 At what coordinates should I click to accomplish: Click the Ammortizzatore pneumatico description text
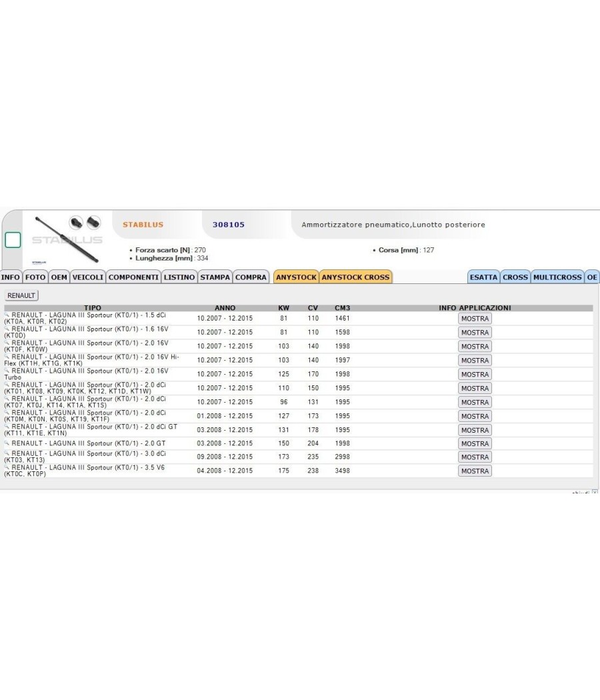point(393,225)
